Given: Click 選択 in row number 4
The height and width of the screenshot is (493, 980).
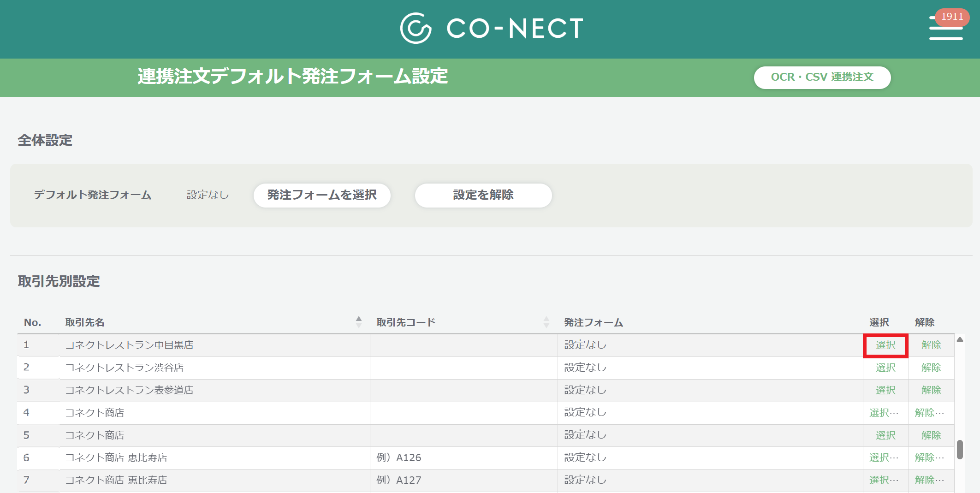Looking at the screenshot, I should [884, 413].
